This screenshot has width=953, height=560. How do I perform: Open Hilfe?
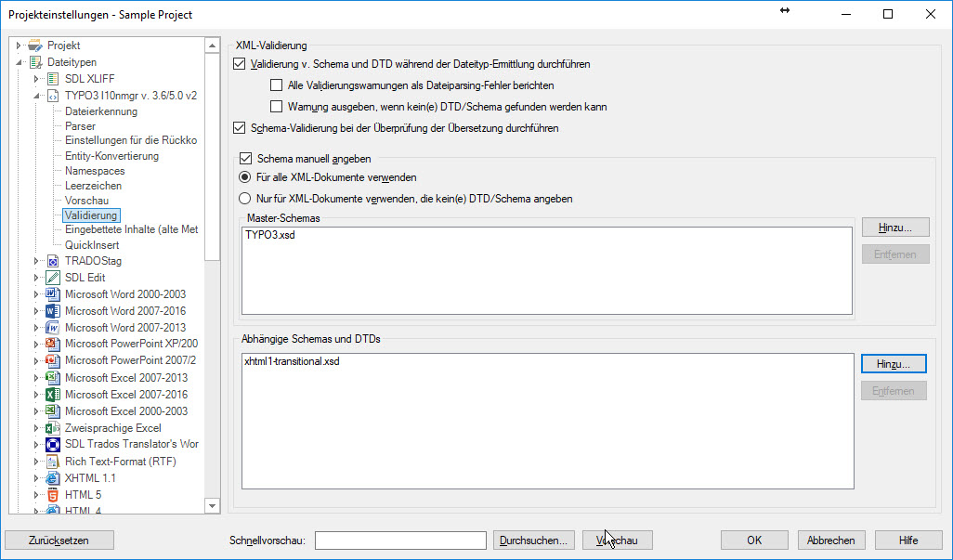click(x=908, y=540)
